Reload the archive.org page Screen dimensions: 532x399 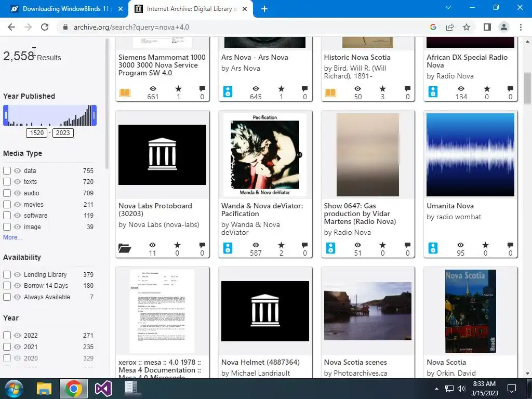[45, 27]
